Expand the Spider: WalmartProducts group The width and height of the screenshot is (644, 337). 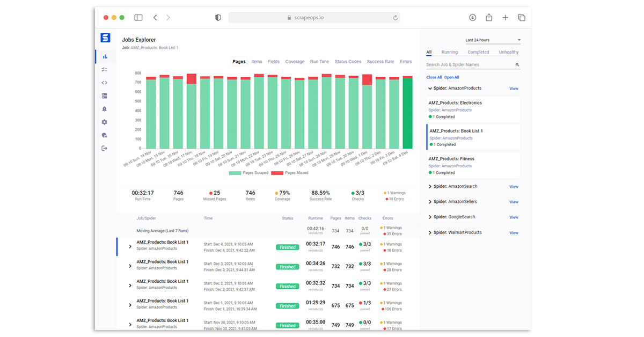click(430, 233)
